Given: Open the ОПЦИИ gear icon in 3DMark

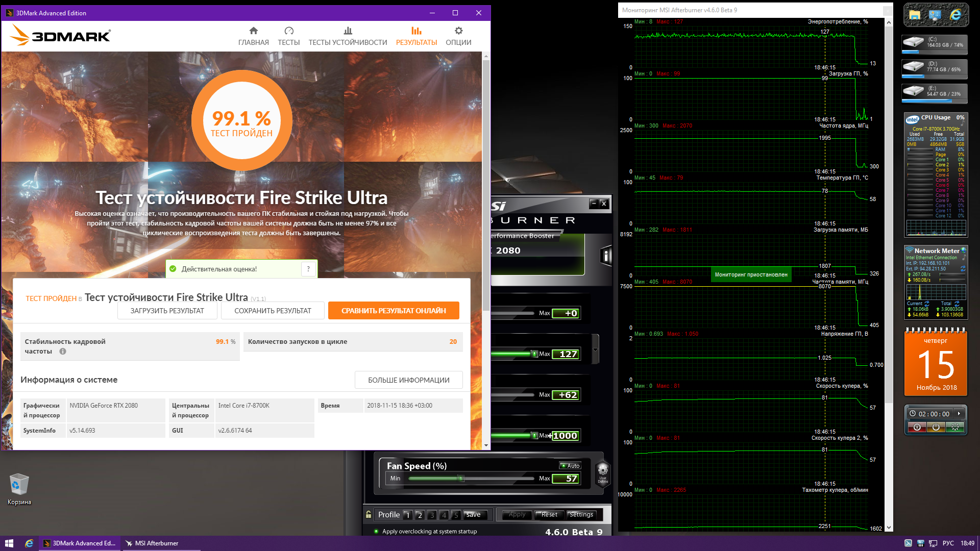Looking at the screenshot, I should (458, 31).
